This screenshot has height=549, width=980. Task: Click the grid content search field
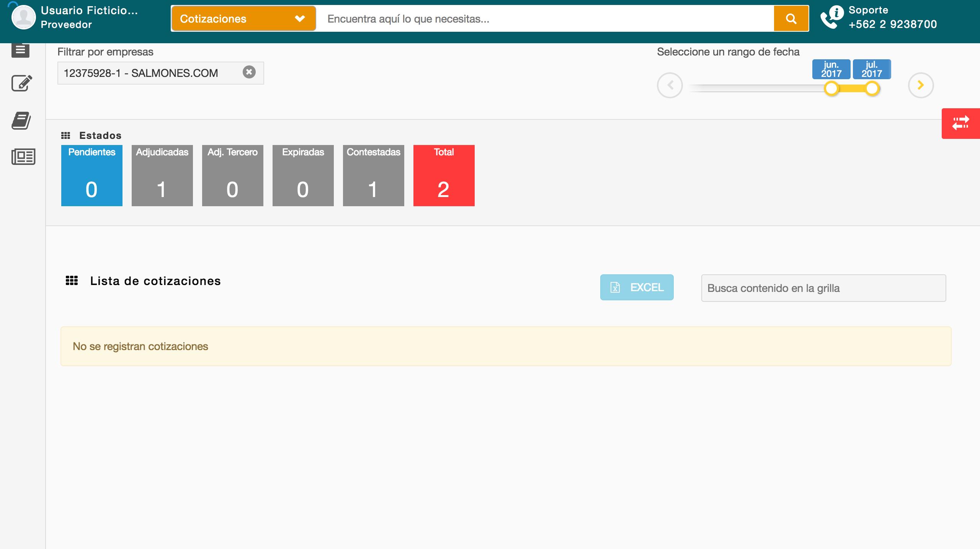823,288
